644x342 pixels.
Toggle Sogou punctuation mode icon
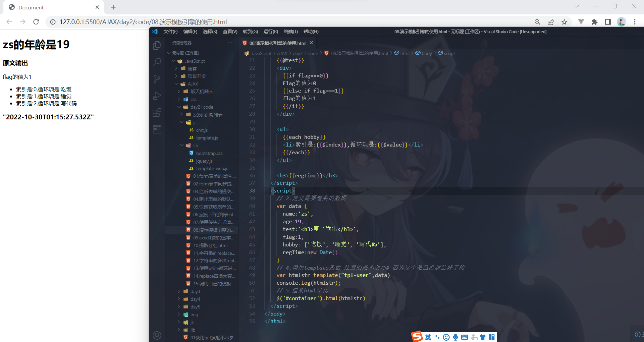437,337
